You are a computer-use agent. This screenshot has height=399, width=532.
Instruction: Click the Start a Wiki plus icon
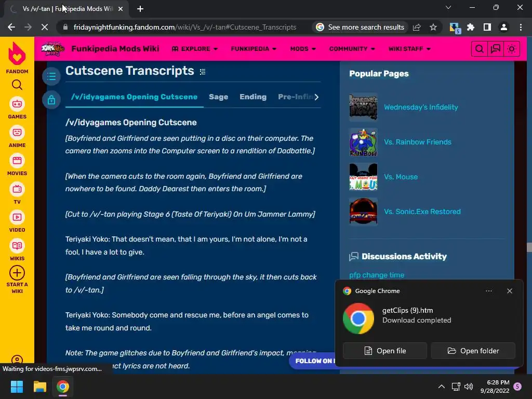click(17, 273)
